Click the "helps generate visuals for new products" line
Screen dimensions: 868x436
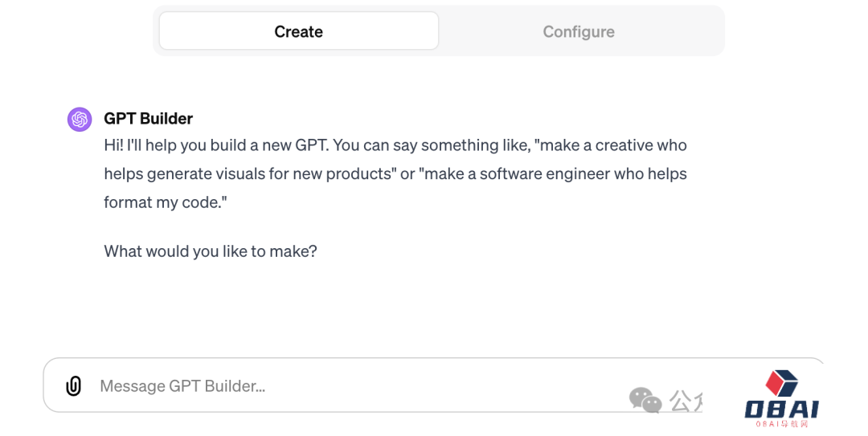coord(249,173)
